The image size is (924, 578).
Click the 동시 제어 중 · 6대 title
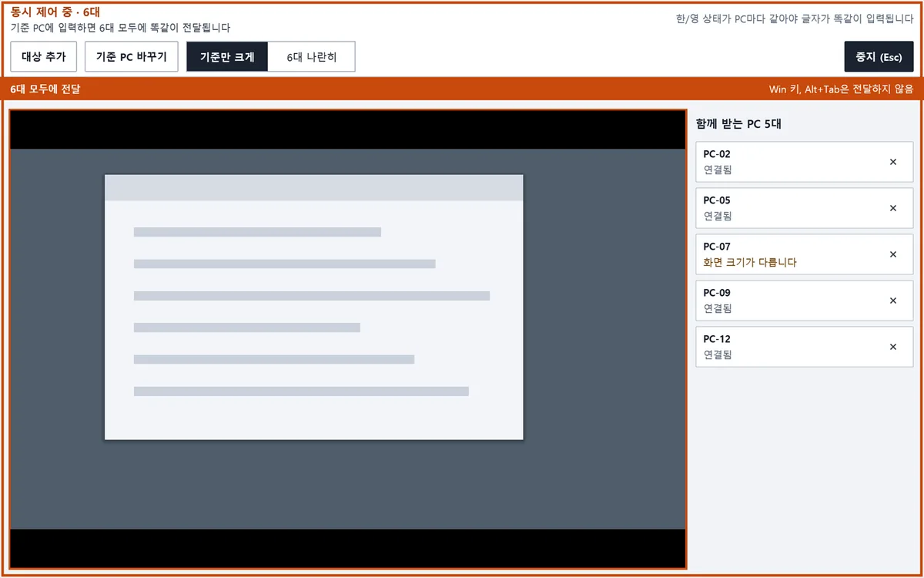click(55, 12)
